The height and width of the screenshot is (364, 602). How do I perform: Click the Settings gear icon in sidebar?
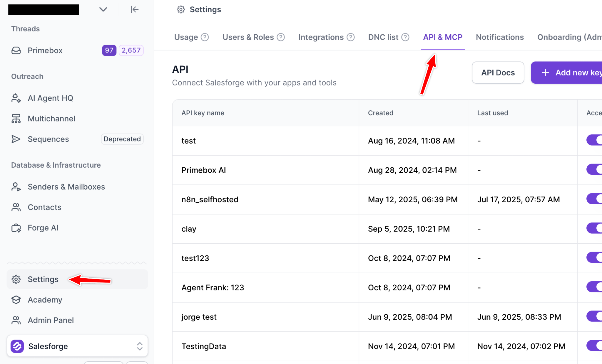pos(16,279)
